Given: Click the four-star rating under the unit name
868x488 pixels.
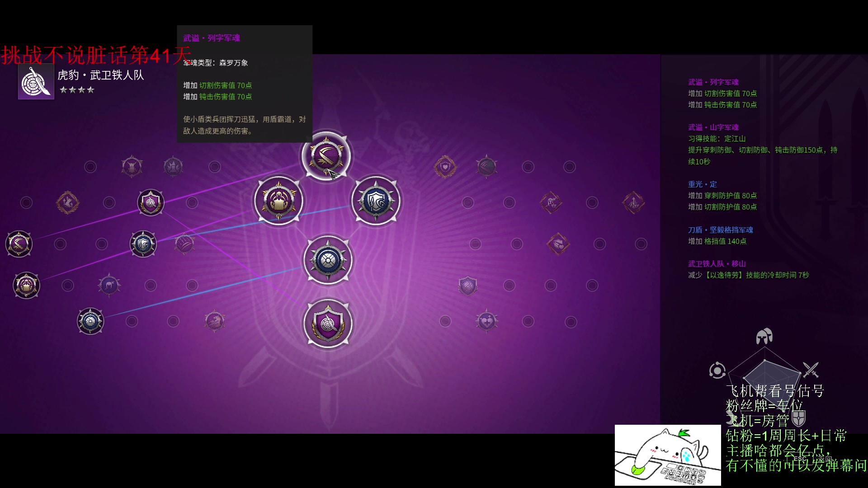Looking at the screenshot, I should pos(77,90).
